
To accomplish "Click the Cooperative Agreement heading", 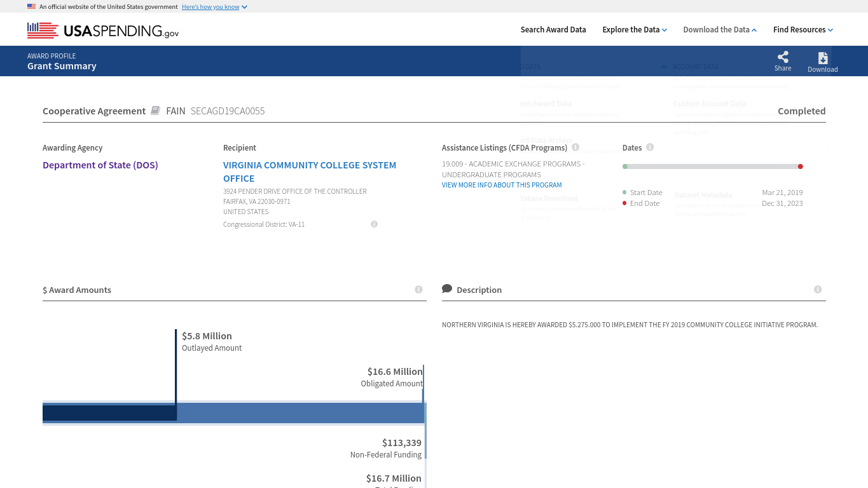I will click(x=94, y=111).
